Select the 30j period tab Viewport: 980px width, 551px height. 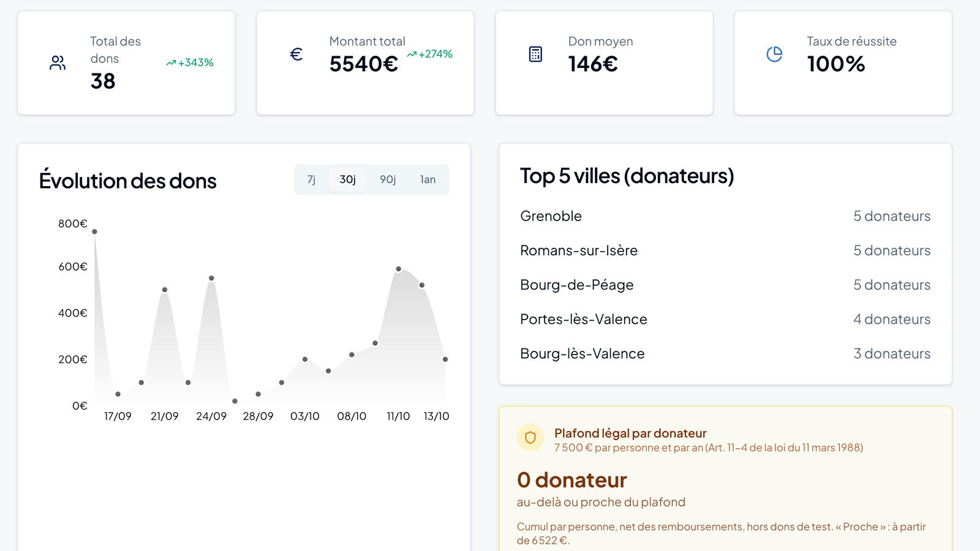tap(347, 179)
